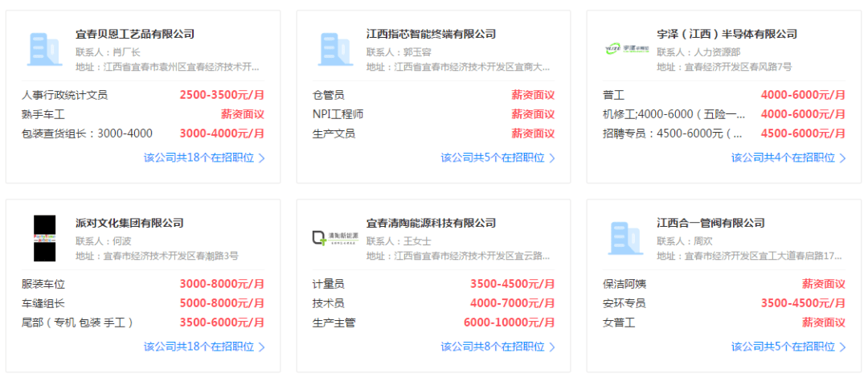Click 薪资面议 next to NPI工程师
The height and width of the screenshot is (378, 868).
click(533, 115)
